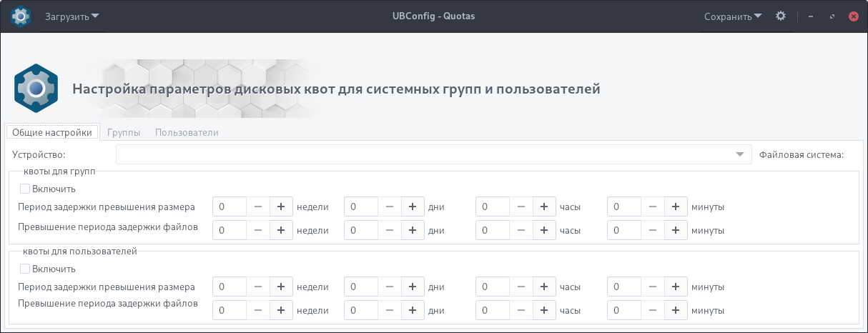Click group size grace period weeks field
The height and width of the screenshot is (333, 868).
[230, 207]
